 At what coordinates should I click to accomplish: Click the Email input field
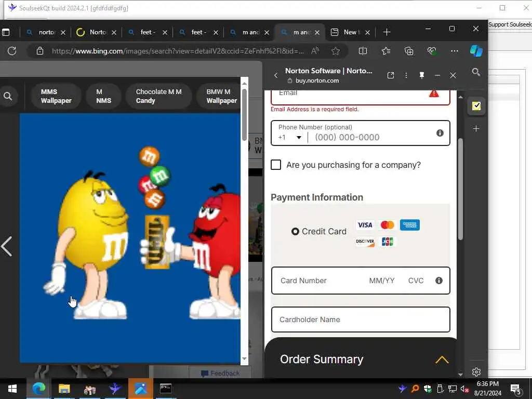pyautogui.click(x=361, y=97)
